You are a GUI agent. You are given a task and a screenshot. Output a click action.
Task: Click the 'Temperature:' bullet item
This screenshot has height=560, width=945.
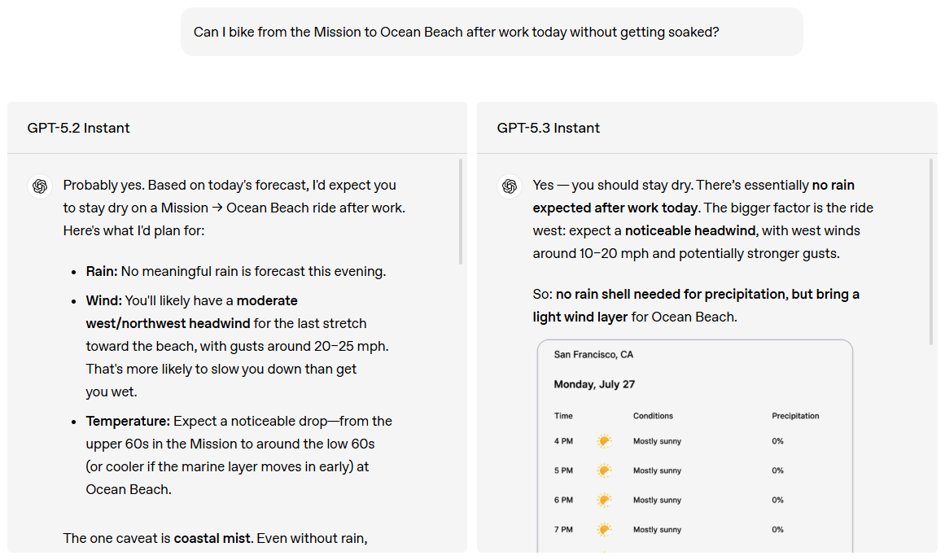click(238, 455)
